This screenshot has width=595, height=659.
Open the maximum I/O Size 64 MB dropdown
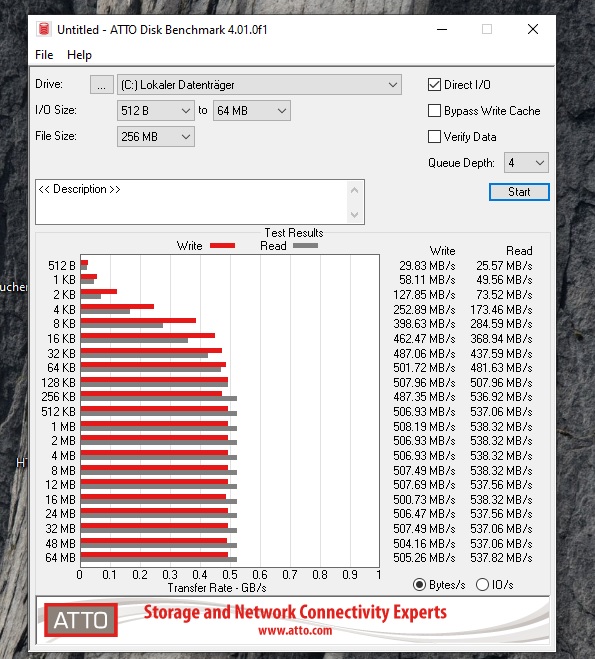[252, 111]
